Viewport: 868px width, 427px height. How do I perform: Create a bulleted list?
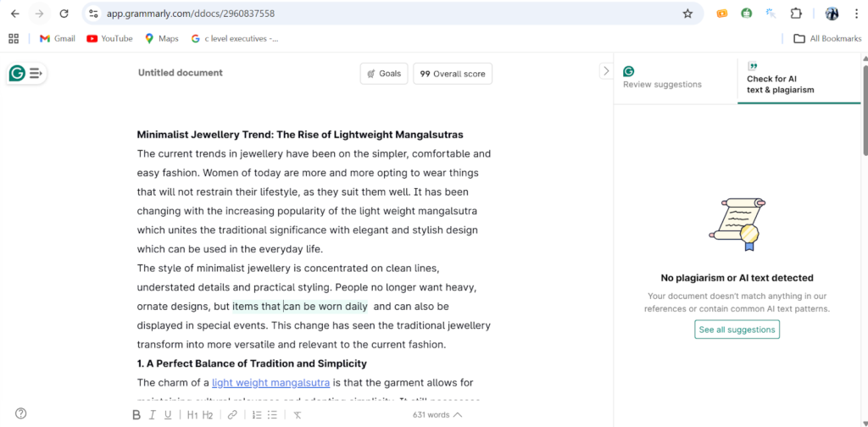tap(272, 414)
